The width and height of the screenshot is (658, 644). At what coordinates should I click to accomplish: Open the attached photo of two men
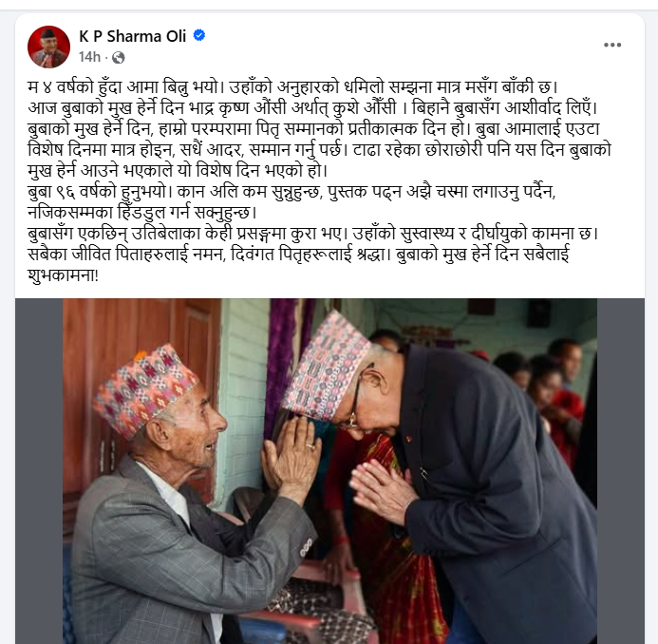[x=329, y=471]
